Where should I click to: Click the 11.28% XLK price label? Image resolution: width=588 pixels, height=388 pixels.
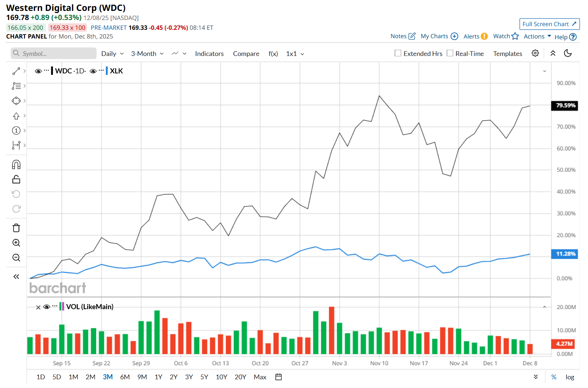tap(564, 254)
